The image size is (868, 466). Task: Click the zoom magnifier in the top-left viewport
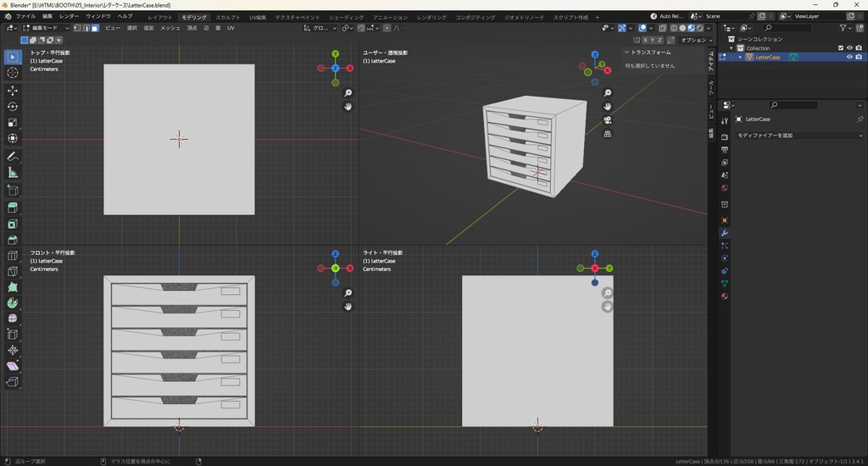pyautogui.click(x=348, y=93)
